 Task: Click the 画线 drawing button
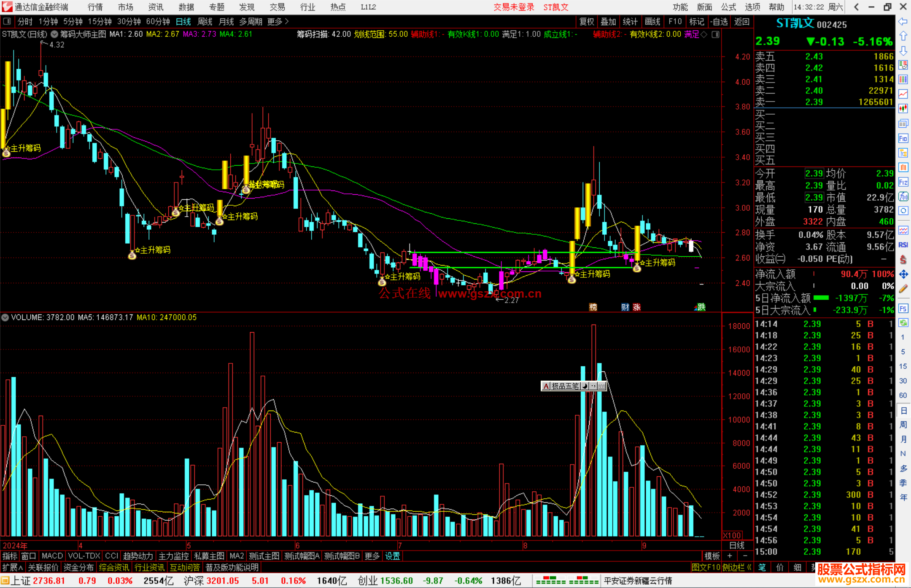click(652, 21)
